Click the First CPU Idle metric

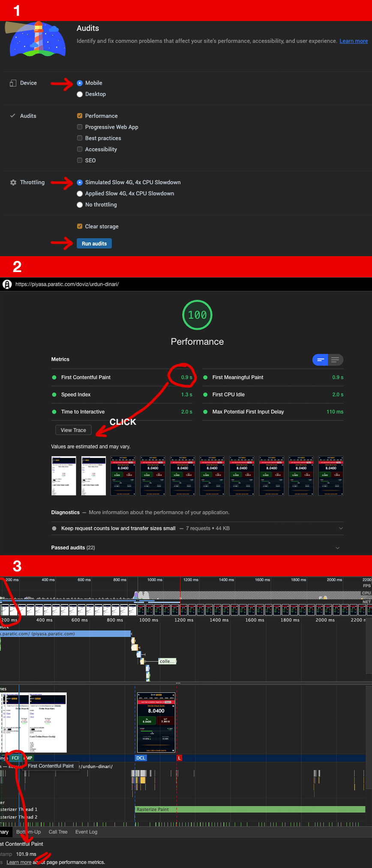(x=273, y=395)
